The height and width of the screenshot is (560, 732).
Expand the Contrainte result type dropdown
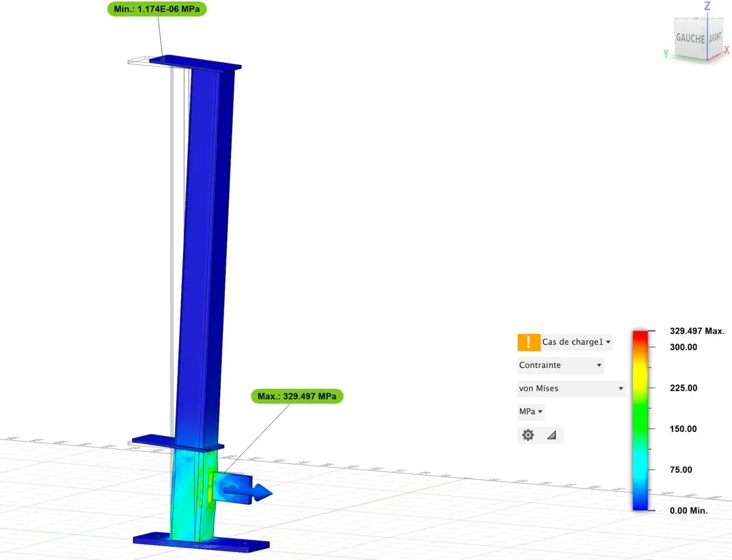(560, 366)
